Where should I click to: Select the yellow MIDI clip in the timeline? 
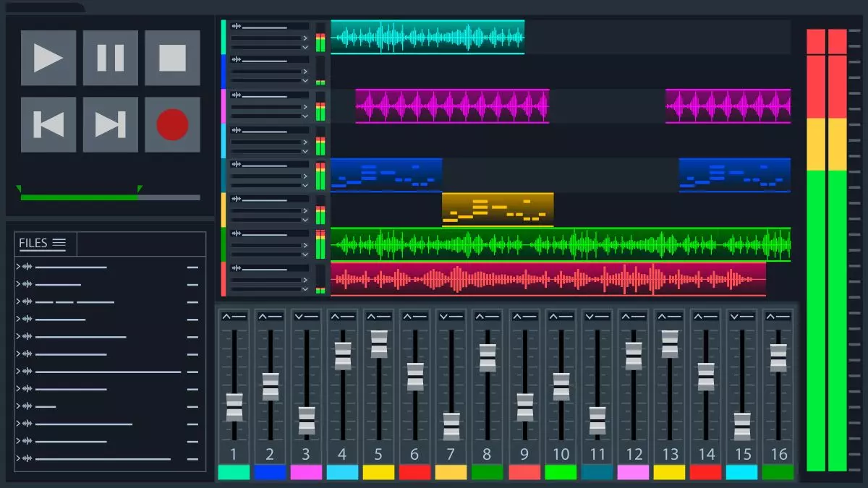click(497, 207)
